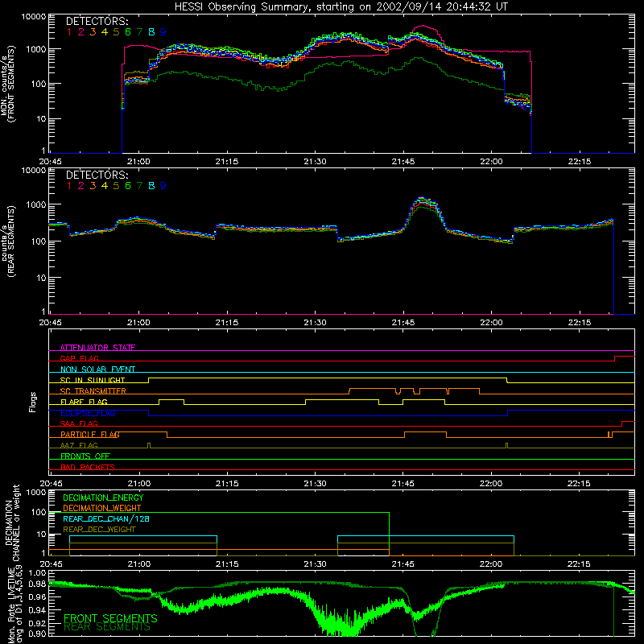Click the DECIMATION_ENERGY legend label
This screenshot has width=644, height=644.
[x=103, y=497]
